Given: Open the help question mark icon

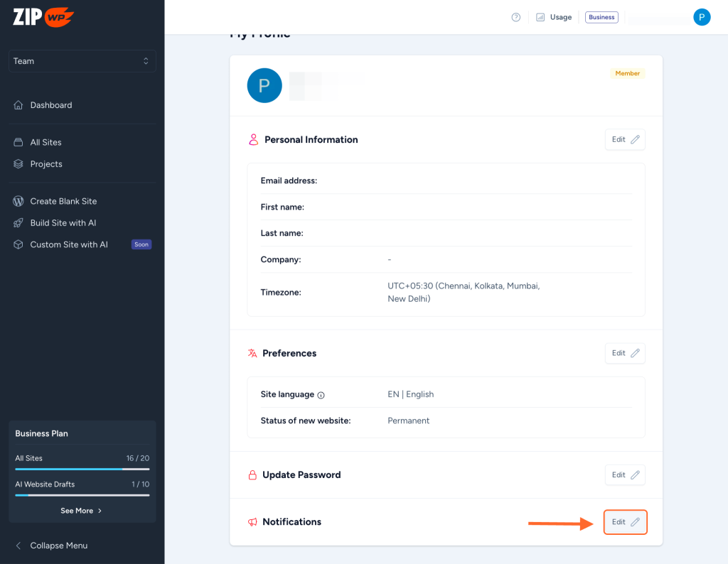Looking at the screenshot, I should coord(516,17).
